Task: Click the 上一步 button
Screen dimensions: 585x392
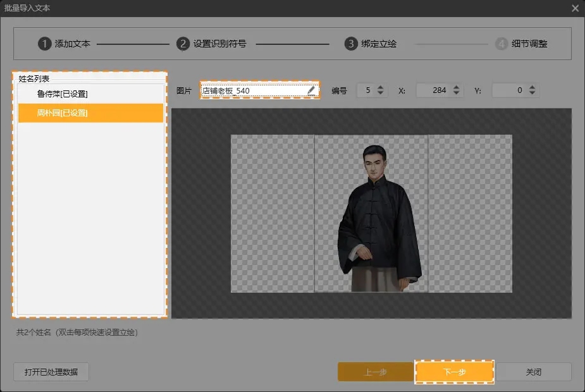Action: pos(376,372)
